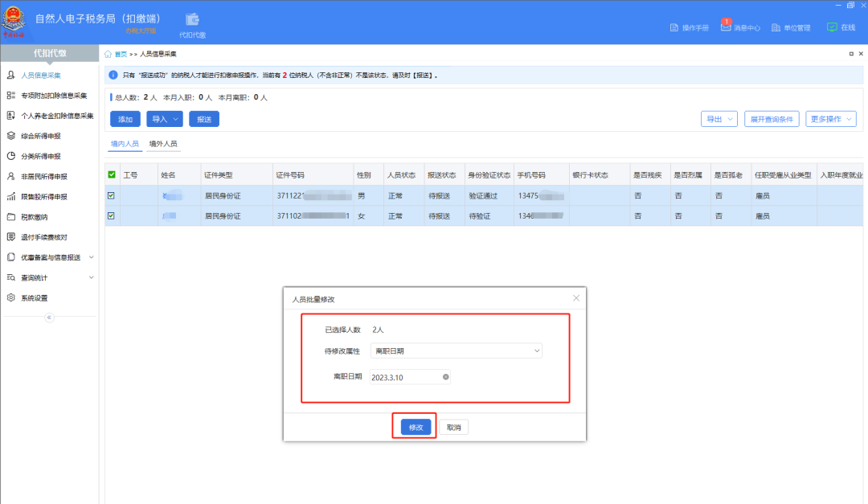Screen dimensions: 868x504
Task: Select the 境内人员 tab
Action: 123,144
